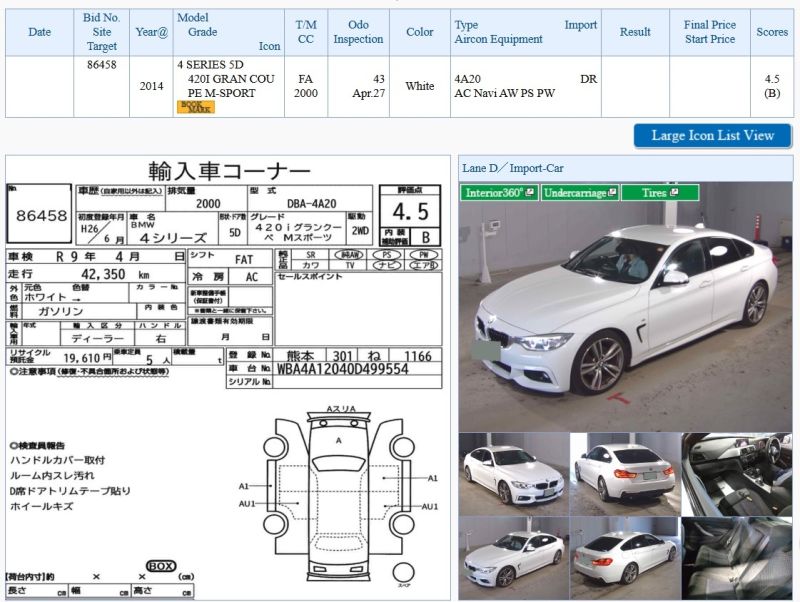This screenshot has height=602, width=800.
Task: Click the Year@ column header
Action: (152, 32)
